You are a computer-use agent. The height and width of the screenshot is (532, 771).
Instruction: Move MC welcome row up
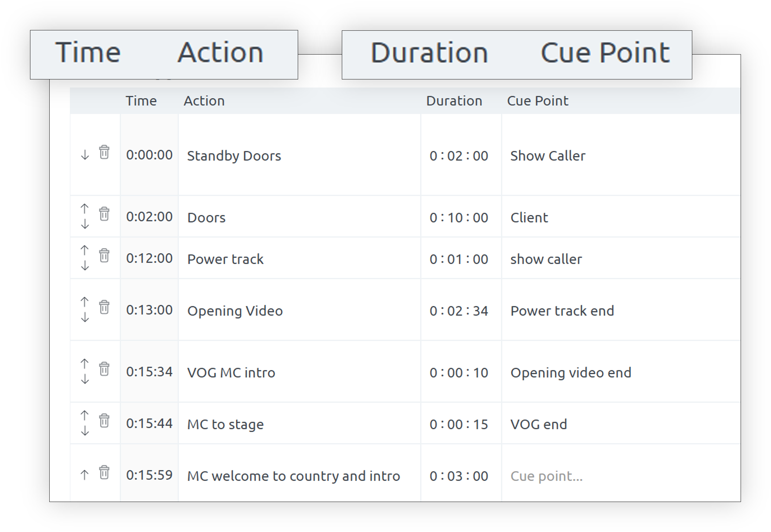[x=85, y=475]
